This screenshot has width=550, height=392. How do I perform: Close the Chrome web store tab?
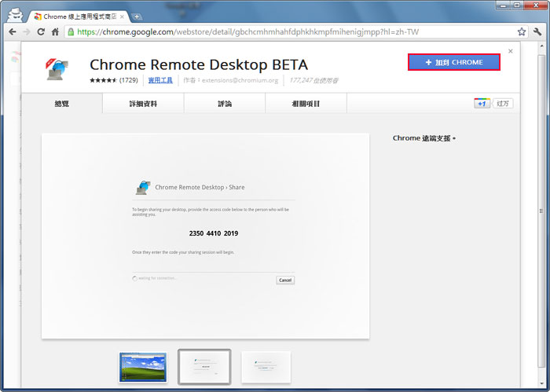[x=122, y=16]
